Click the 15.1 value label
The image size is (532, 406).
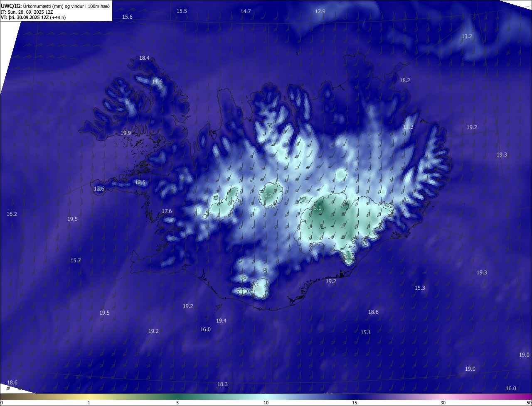[x=366, y=333]
